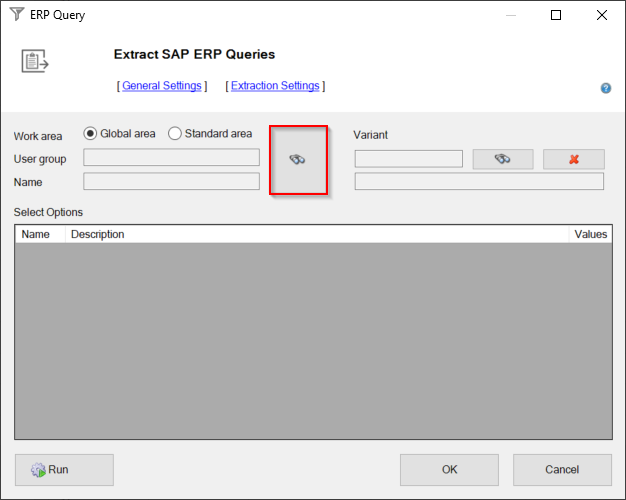Click the wide variant description field
The image size is (626, 500).
479,181
